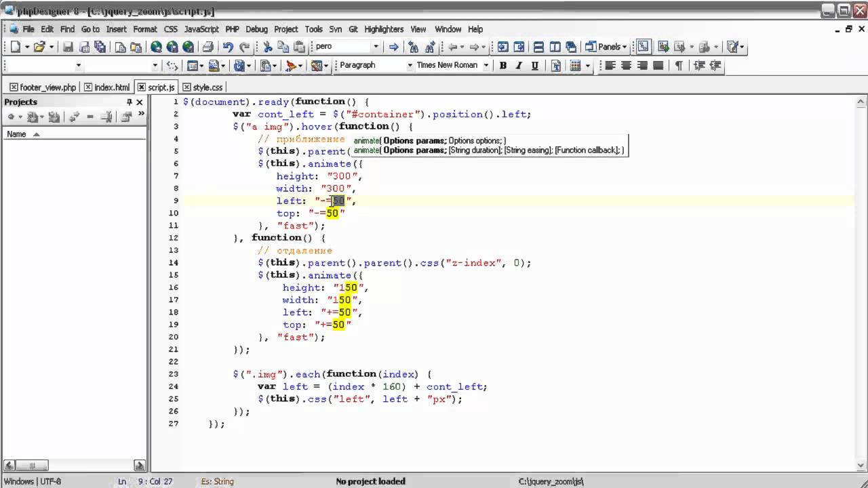
Task: Cut using the scissors icon
Action: [267, 47]
